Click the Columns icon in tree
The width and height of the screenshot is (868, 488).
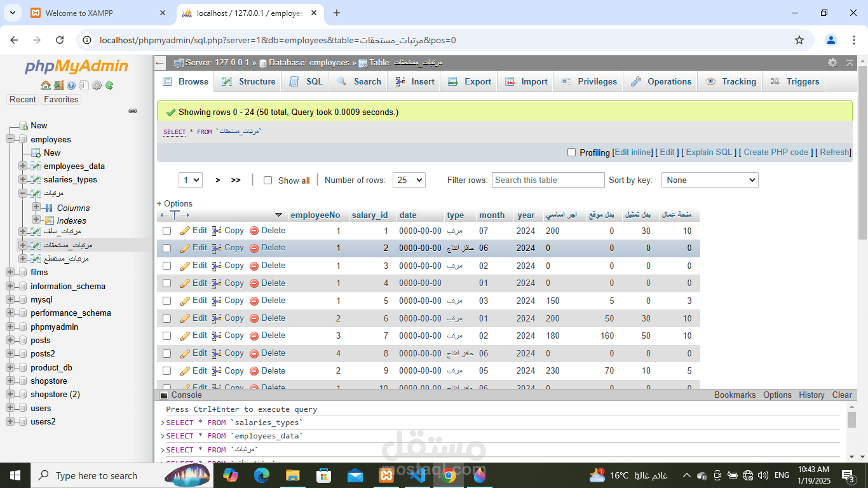coord(50,208)
